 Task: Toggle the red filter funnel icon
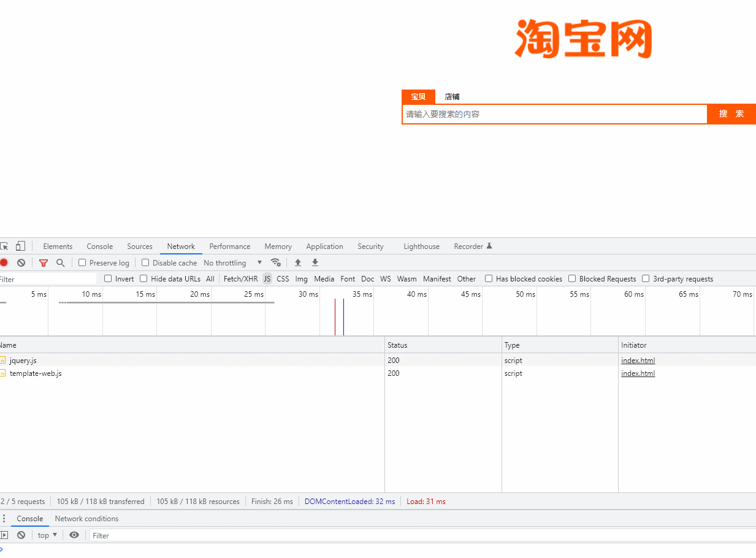44,263
